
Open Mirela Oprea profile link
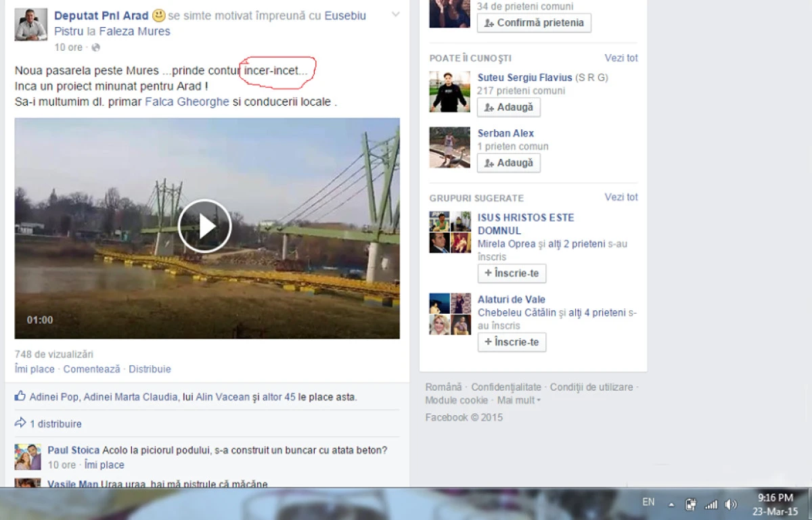[507, 243]
